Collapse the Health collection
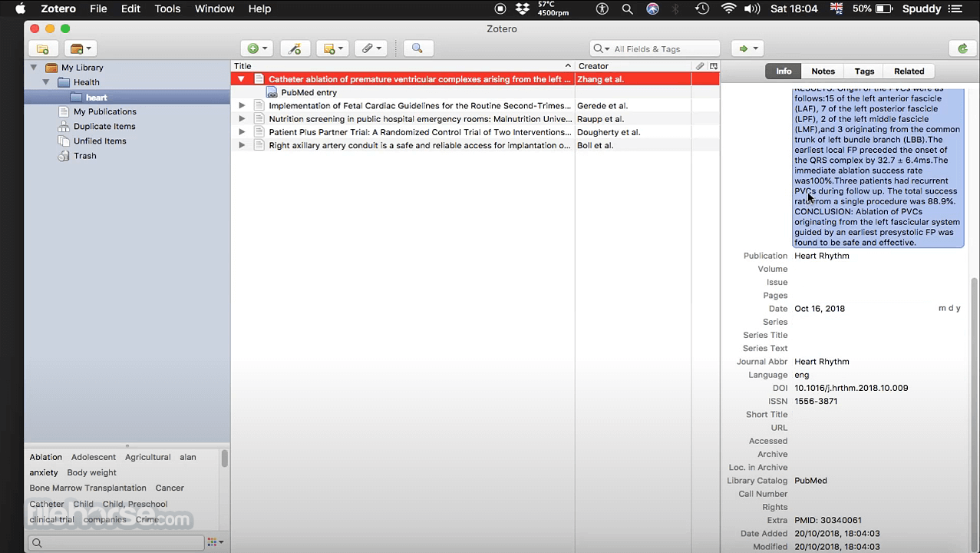The image size is (980, 553). click(x=46, y=82)
